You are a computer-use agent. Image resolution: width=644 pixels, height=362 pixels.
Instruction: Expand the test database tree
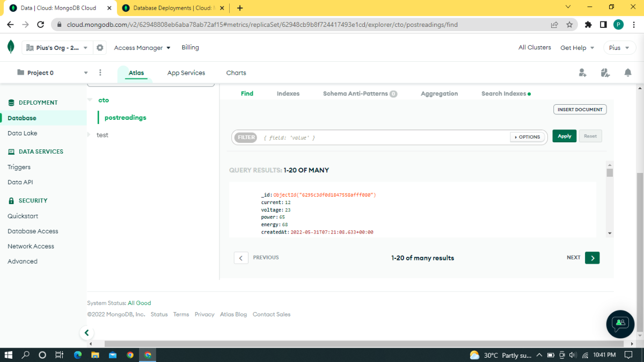89,135
